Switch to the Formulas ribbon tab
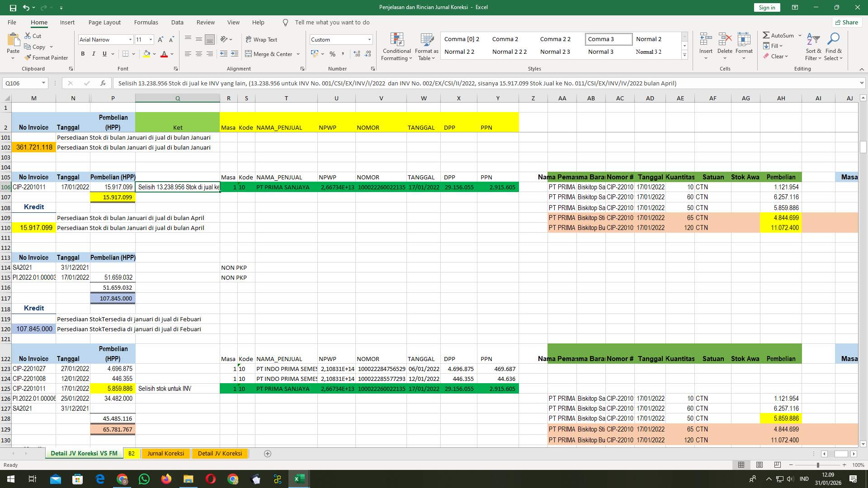Screen dimensions: 868x488 146,22
